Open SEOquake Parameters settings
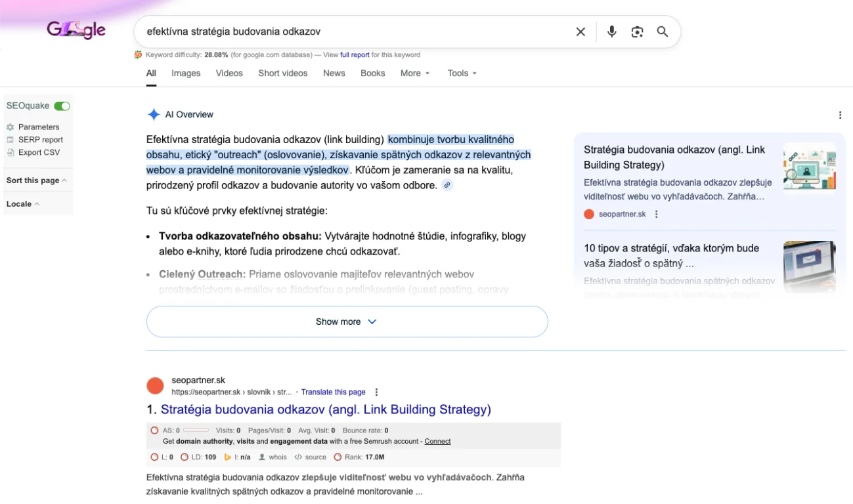Screen dimensions: 853x504 pyautogui.click(x=38, y=127)
